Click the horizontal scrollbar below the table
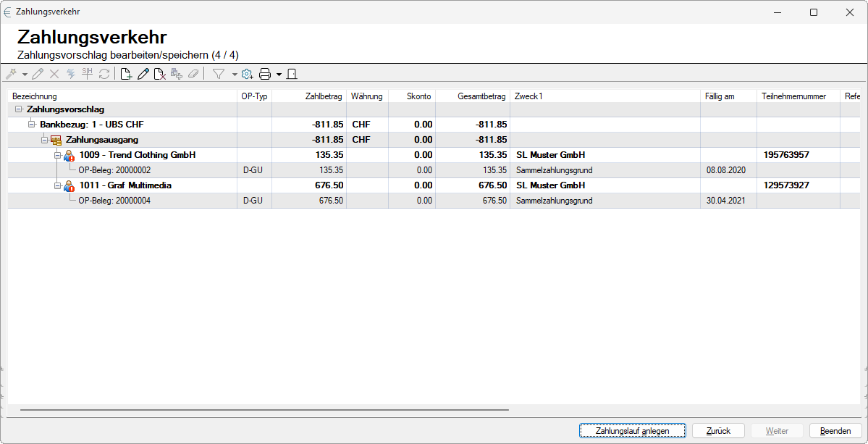868x444 pixels. (x=264, y=410)
